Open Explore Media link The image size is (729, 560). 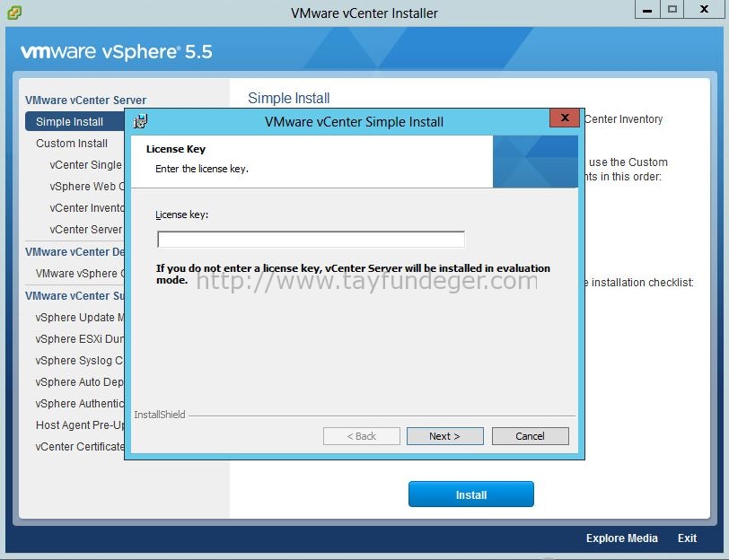click(x=621, y=538)
